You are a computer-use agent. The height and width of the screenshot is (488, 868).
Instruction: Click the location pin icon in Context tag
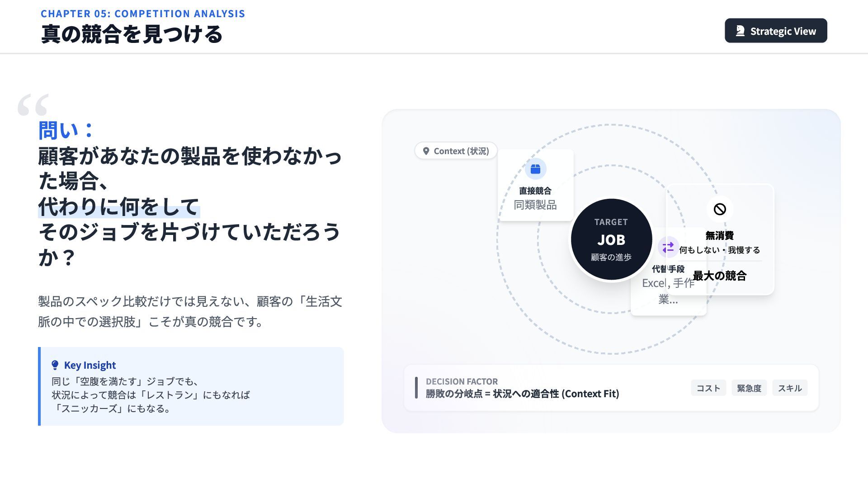426,151
